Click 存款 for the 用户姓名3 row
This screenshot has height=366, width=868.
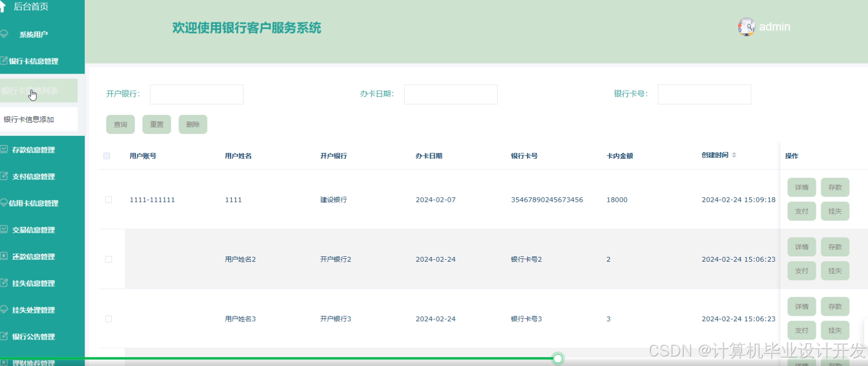click(x=835, y=307)
